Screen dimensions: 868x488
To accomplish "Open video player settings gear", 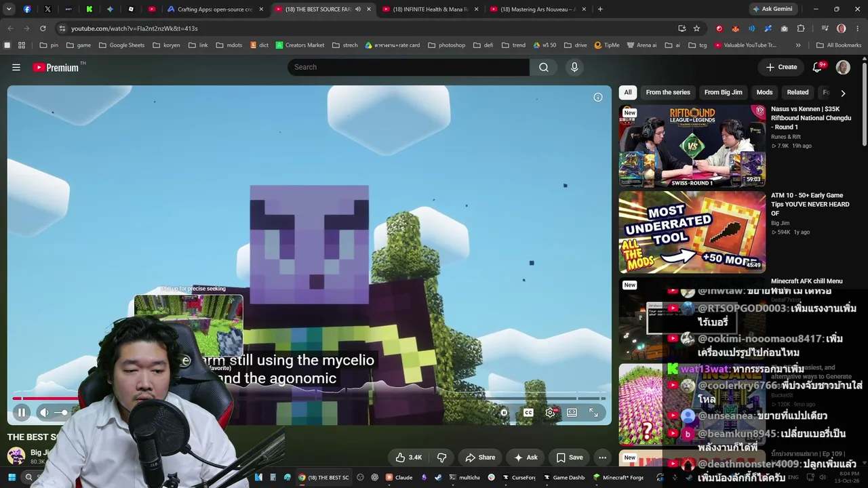I will tap(550, 412).
